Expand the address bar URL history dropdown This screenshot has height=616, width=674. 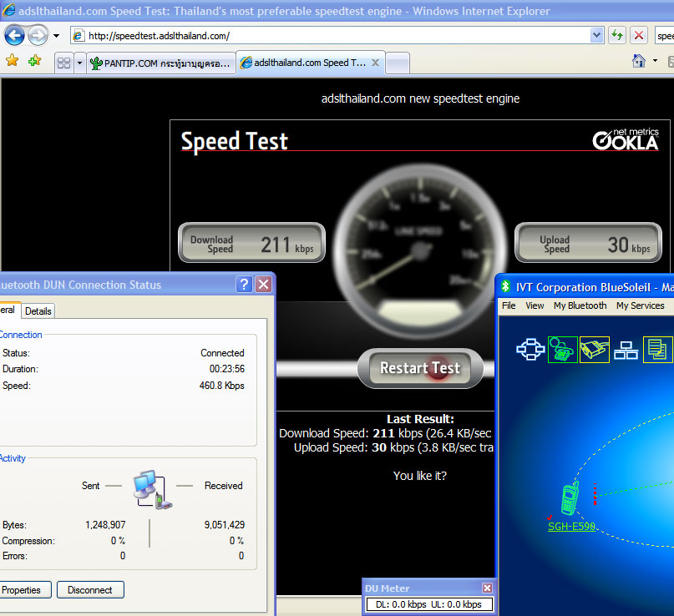[x=596, y=36]
